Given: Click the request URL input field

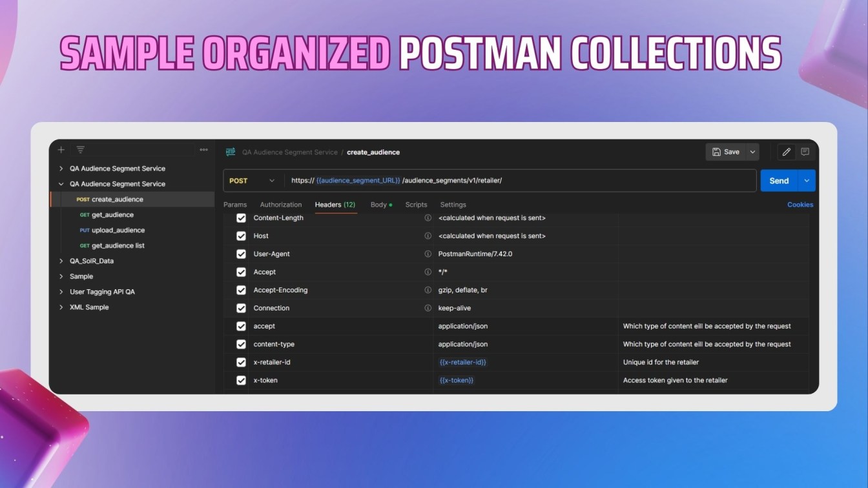Looking at the screenshot, I should (520, 181).
